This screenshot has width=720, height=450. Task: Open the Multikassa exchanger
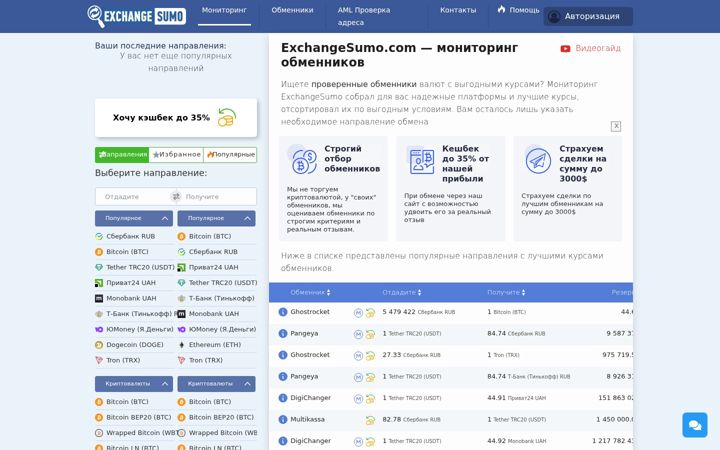tap(307, 419)
